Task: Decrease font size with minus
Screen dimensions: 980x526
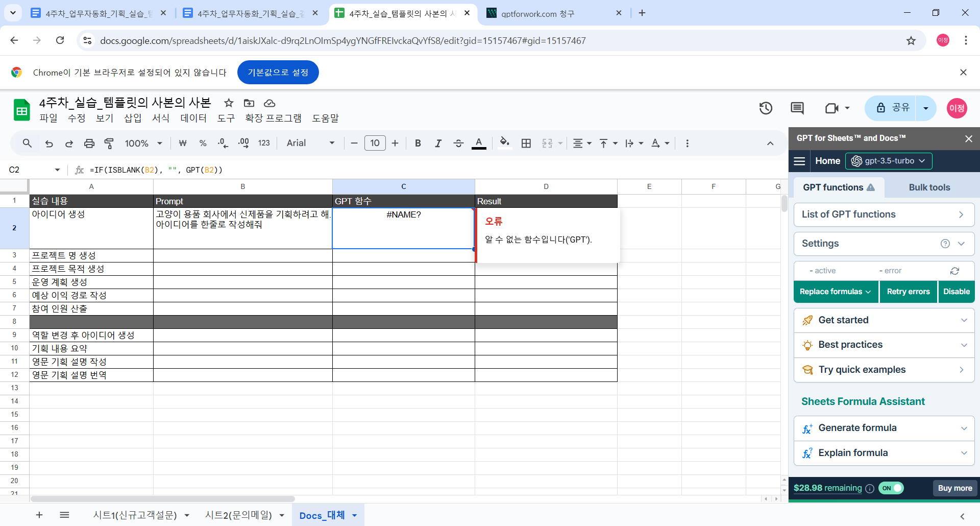Action: [354, 144]
